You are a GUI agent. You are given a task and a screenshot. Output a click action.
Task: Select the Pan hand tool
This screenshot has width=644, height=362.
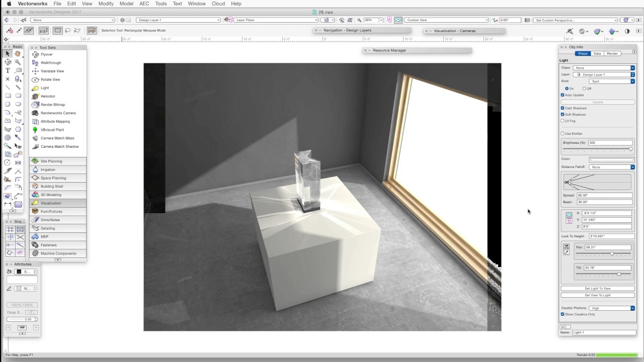click(18, 54)
